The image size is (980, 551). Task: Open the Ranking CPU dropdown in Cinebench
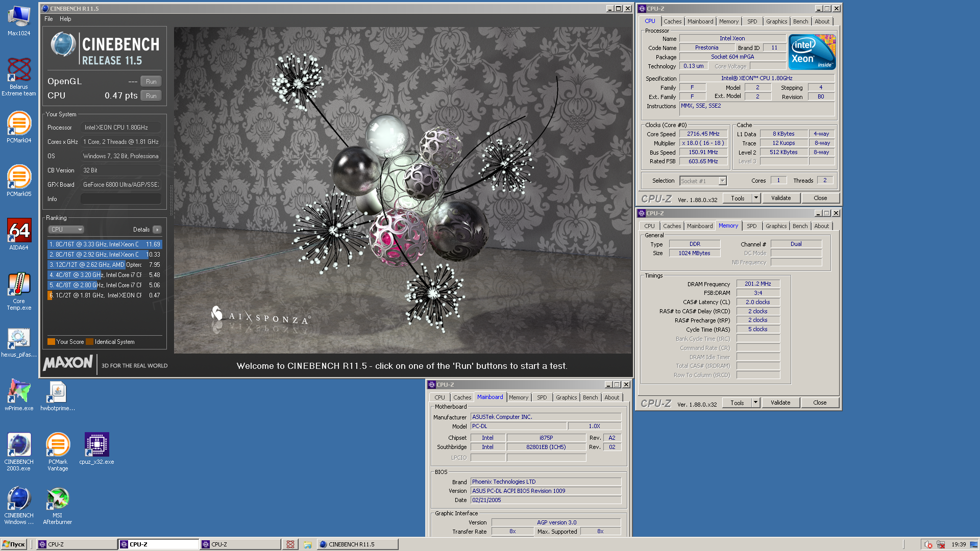pyautogui.click(x=66, y=230)
